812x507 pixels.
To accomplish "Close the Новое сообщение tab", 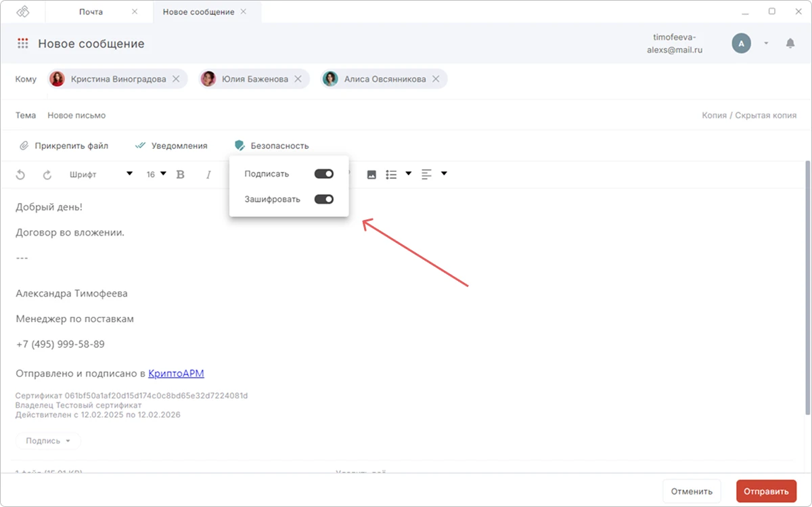I will pyautogui.click(x=244, y=12).
